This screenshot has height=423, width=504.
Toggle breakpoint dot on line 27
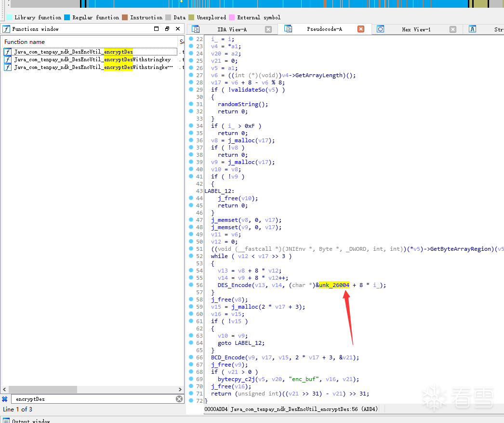coord(191,75)
